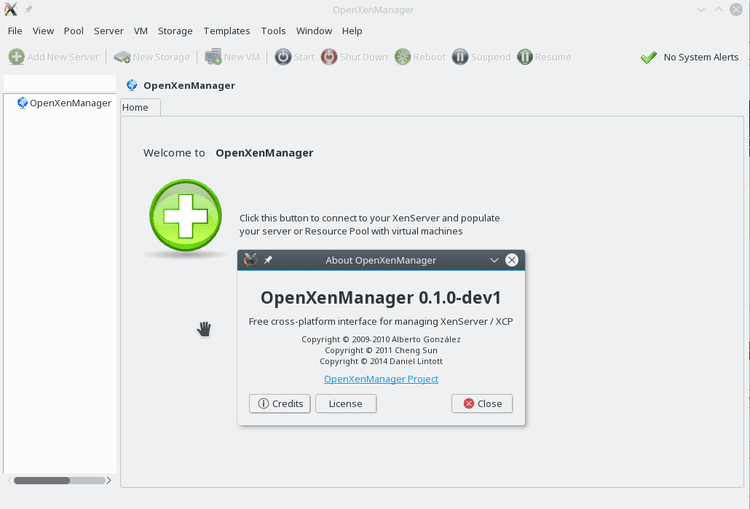Viewport: 750px width, 509px height.
Task: Click the Add New Server toolbar icon
Action: pos(16,57)
